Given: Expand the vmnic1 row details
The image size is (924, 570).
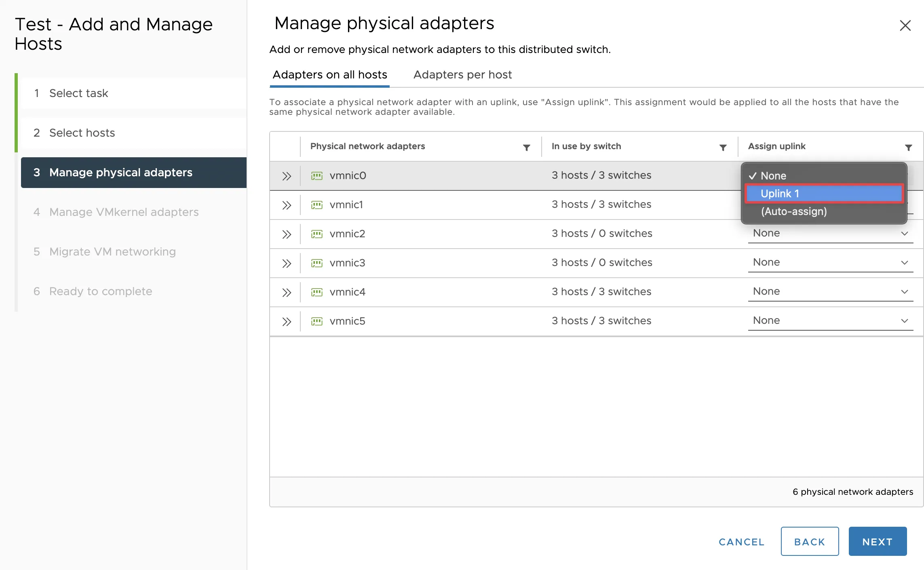Looking at the screenshot, I should point(287,205).
